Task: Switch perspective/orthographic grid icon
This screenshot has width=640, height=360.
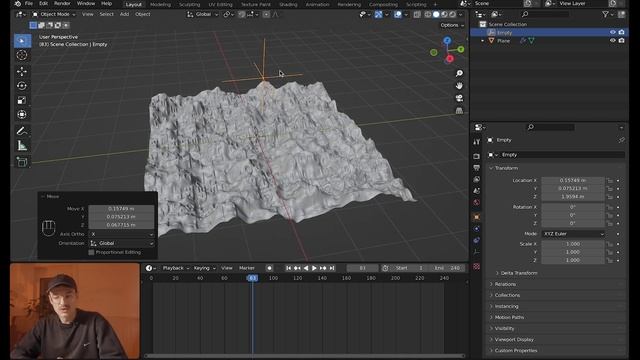Action: [x=459, y=111]
